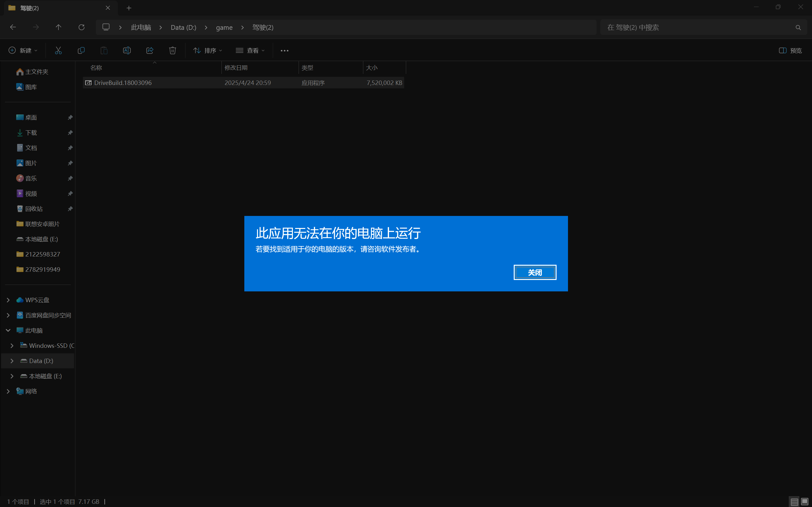The image size is (812, 507).
Task: Open the 查看 view menu
Action: (x=250, y=50)
